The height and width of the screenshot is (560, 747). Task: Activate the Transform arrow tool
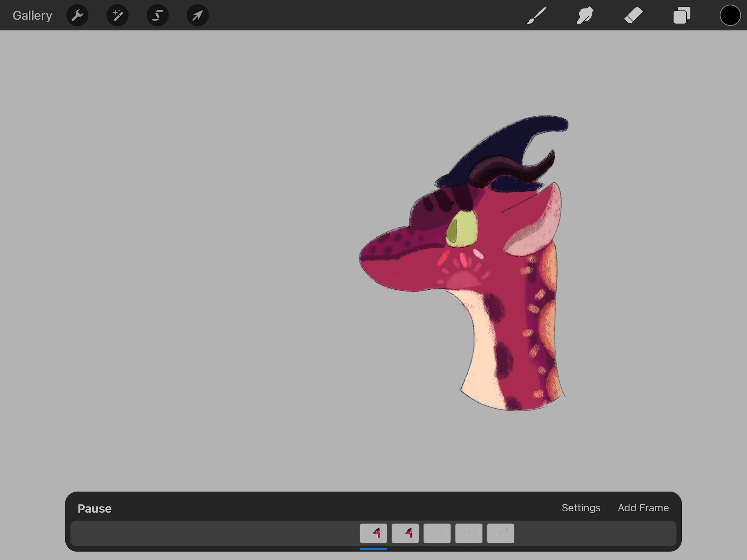(198, 16)
